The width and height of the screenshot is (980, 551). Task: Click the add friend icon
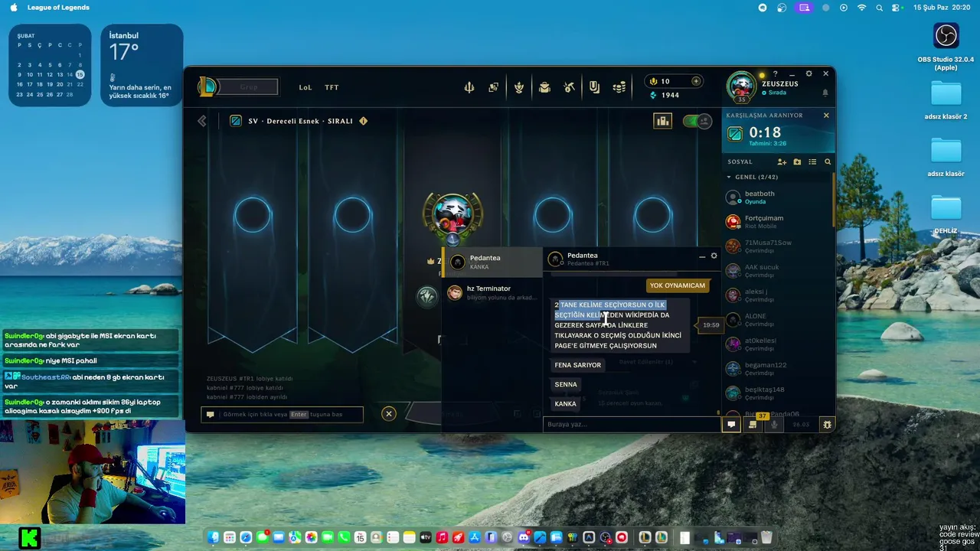click(782, 162)
